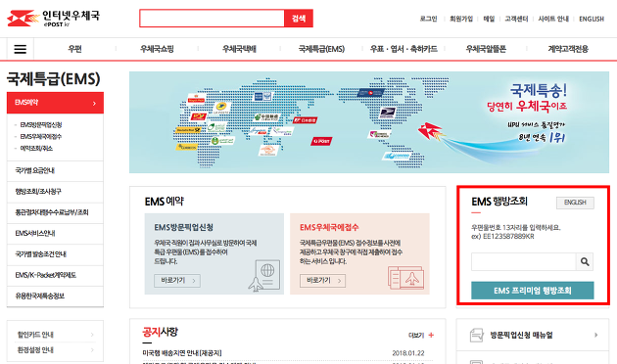Open EMS서비스안내 in sidebar

point(55,233)
